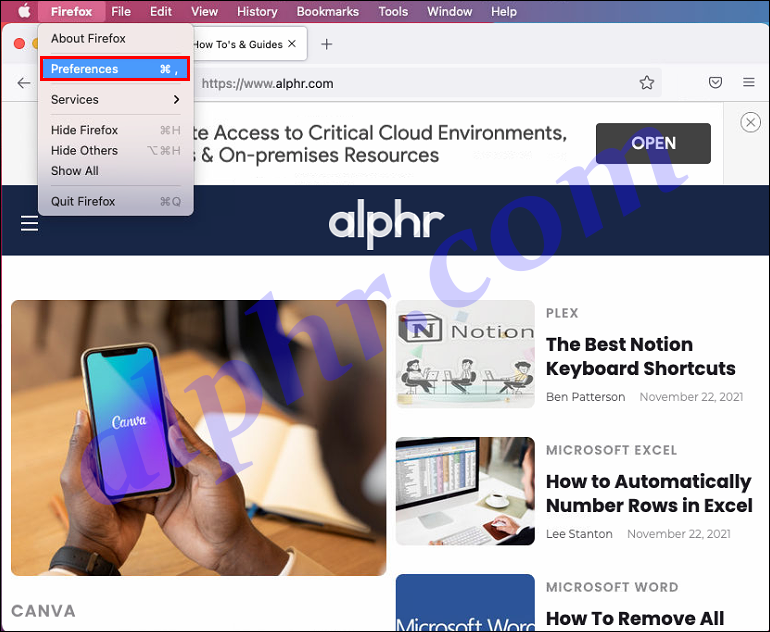Bookmark this page with the star
Screen dimensions: 770x632
coord(647,82)
